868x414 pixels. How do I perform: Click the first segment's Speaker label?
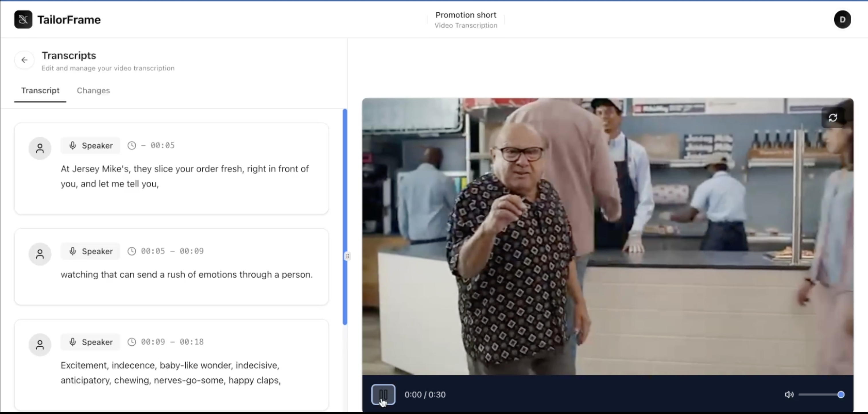click(x=90, y=146)
